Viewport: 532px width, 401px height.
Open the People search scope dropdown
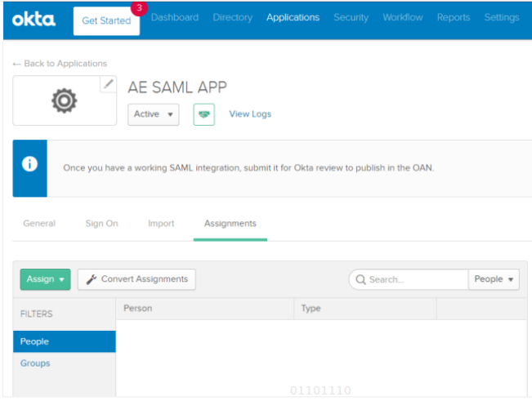(494, 279)
